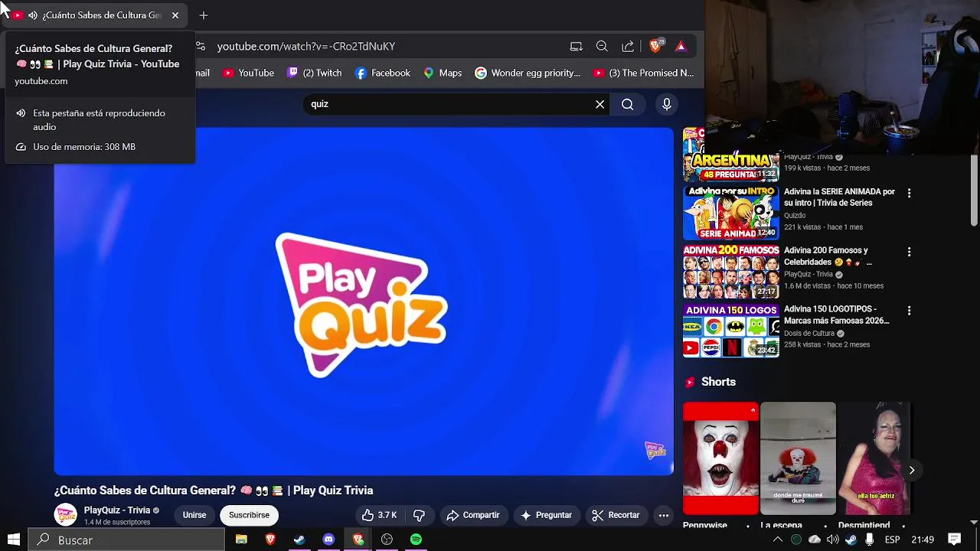Select the Cuánto Sabes de Cultura General tab
The height and width of the screenshot is (551, 980).
point(96,15)
